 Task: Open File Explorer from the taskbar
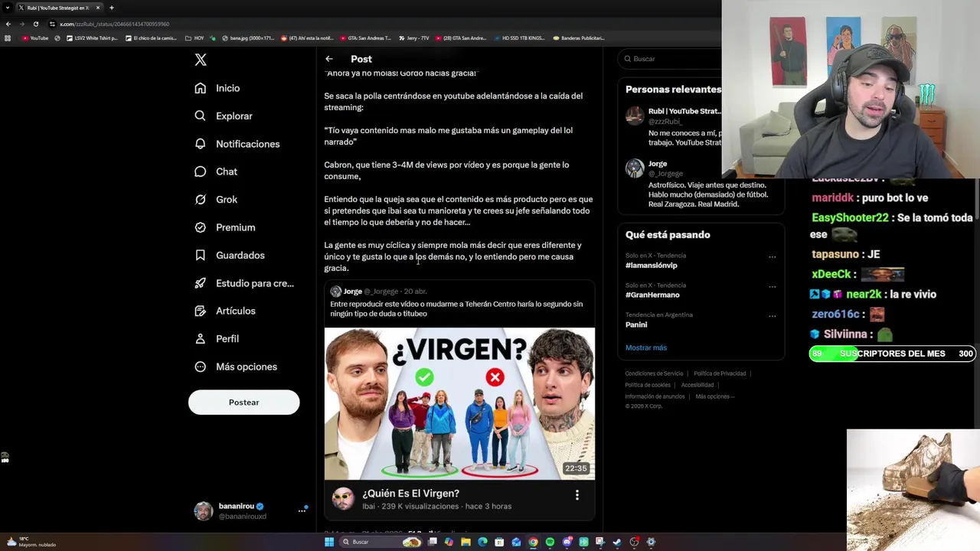[x=465, y=542]
